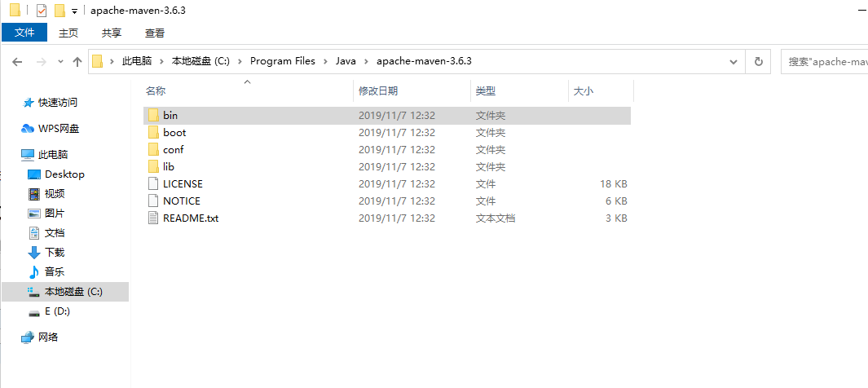Click Java in the address breadcrumb
The image size is (868, 388).
click(346, 61)
